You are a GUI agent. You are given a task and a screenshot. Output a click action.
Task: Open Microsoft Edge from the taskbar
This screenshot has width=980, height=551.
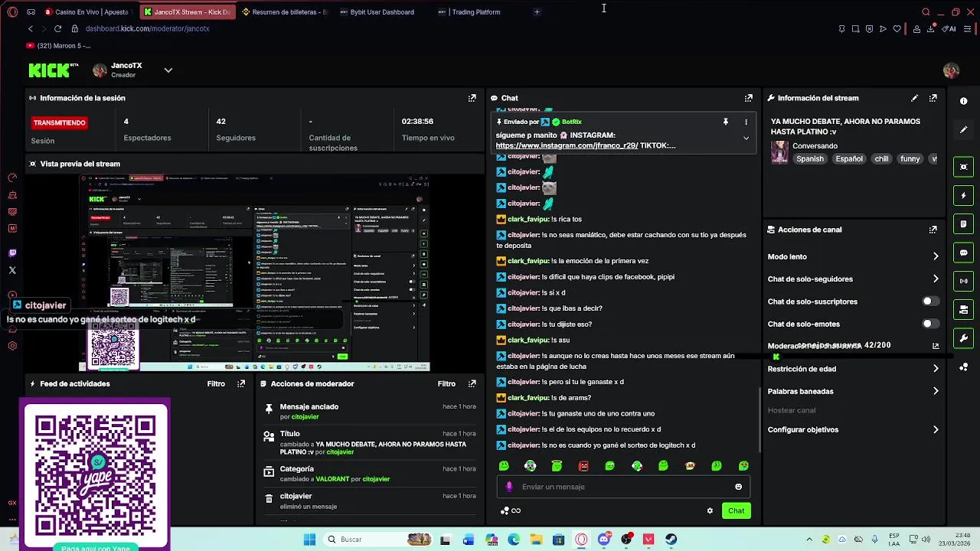click(x=514, y=540)
